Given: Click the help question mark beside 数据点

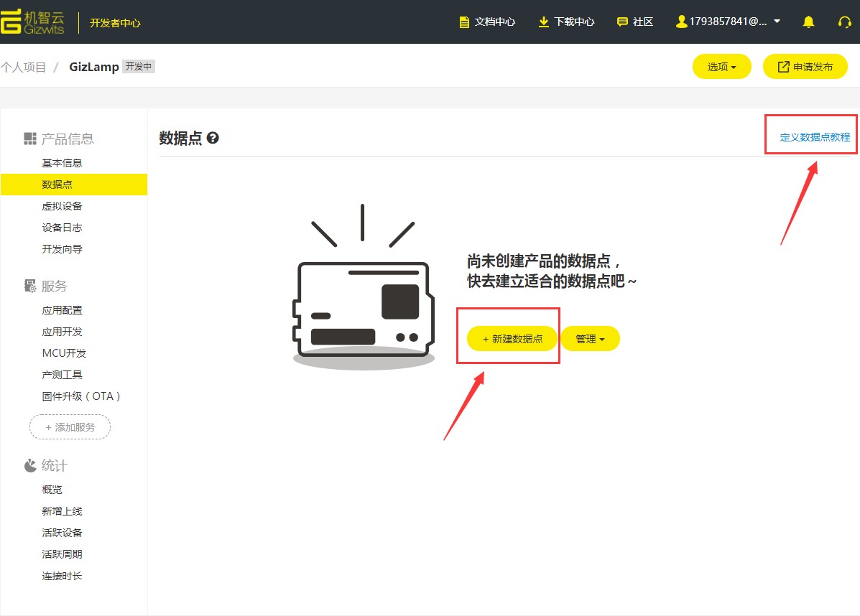Looking at the screenshot, I should pos(213,138).
